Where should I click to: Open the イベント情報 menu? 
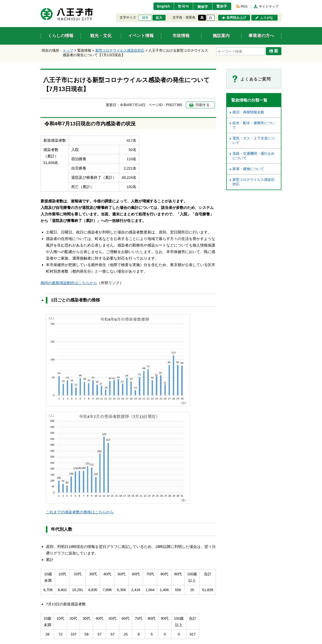[141, 36]
